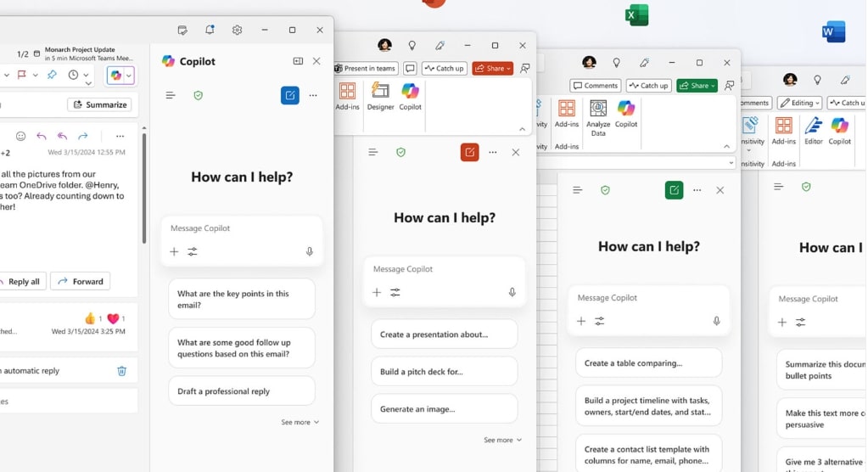Screen dimensions: 868x472
Task: Select 'Build a project timeline' suggestion in Excel
Action: (649, 406)
